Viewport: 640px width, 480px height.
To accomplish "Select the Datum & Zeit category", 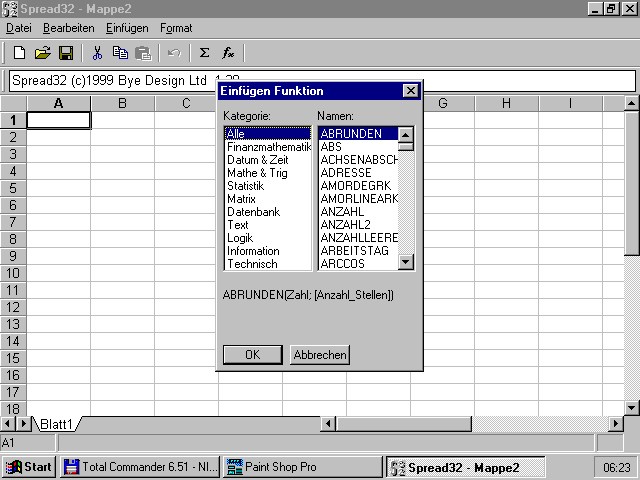I will coord(268,160).
